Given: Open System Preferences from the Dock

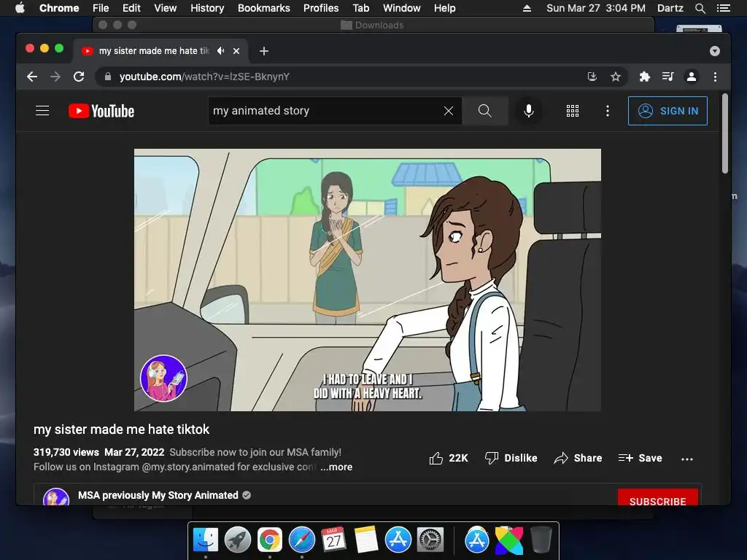Looking at the screenshot, I should [430, 540].
